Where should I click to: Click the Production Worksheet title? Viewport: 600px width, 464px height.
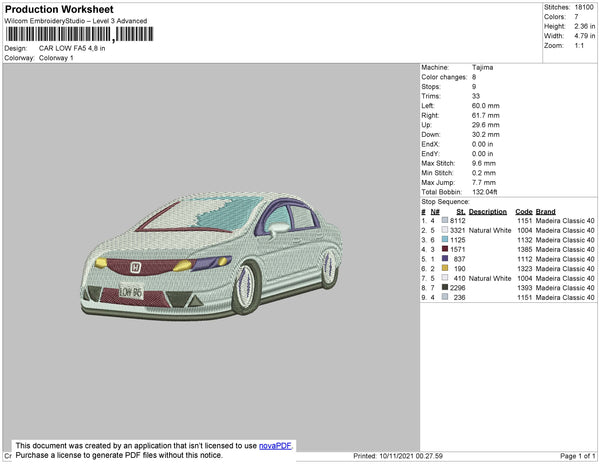click(x=58, y=9)
